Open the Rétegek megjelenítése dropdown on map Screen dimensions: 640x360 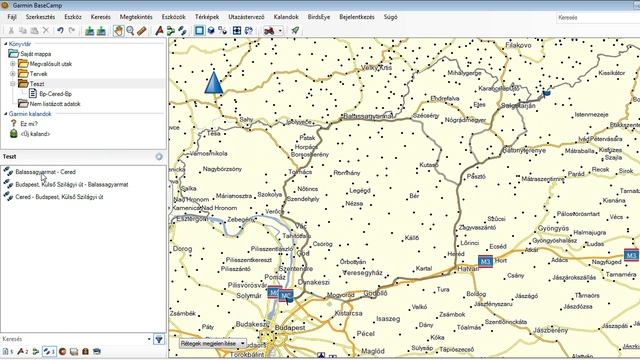pos(213,344)
